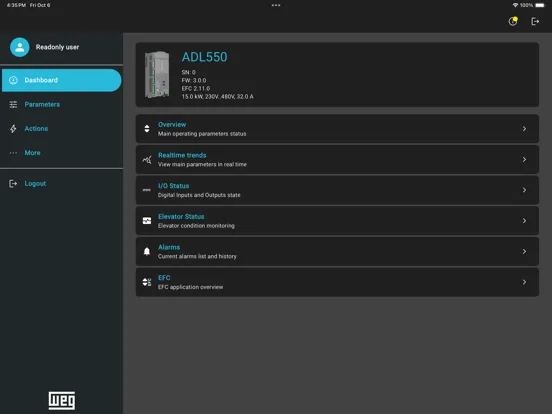552x414 pixels.
Task: Click the Readonly user avatar icon
Action: pyautogui.click(x=20, y=47)
